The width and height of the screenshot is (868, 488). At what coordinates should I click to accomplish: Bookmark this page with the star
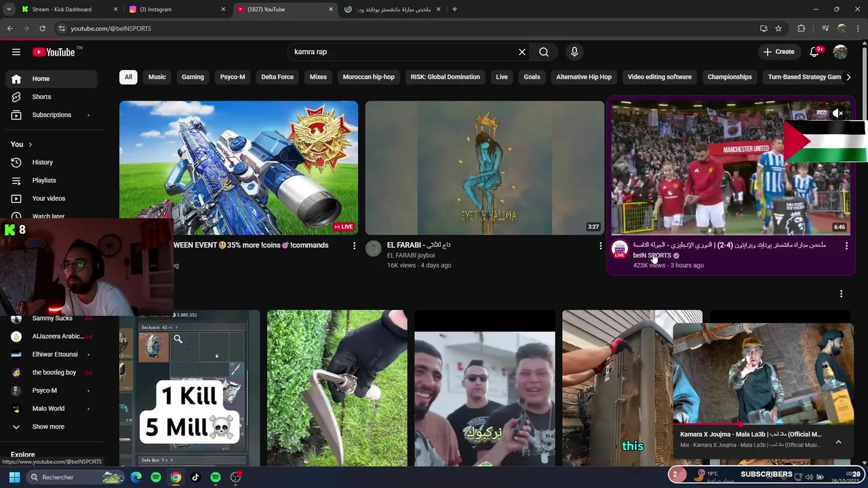(778, 28)
